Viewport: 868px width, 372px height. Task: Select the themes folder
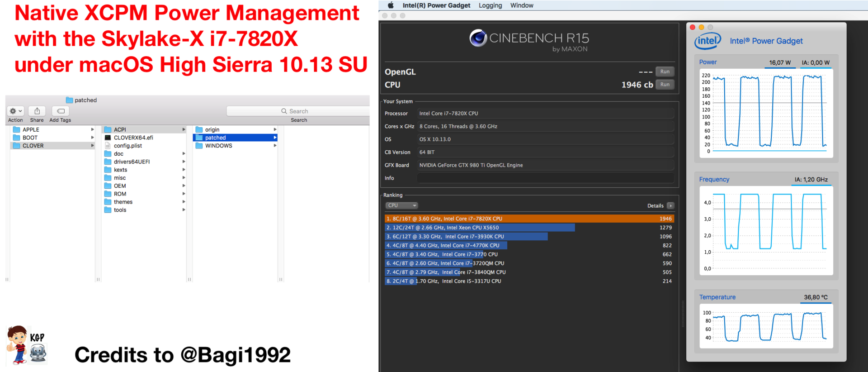coord(144,202)
